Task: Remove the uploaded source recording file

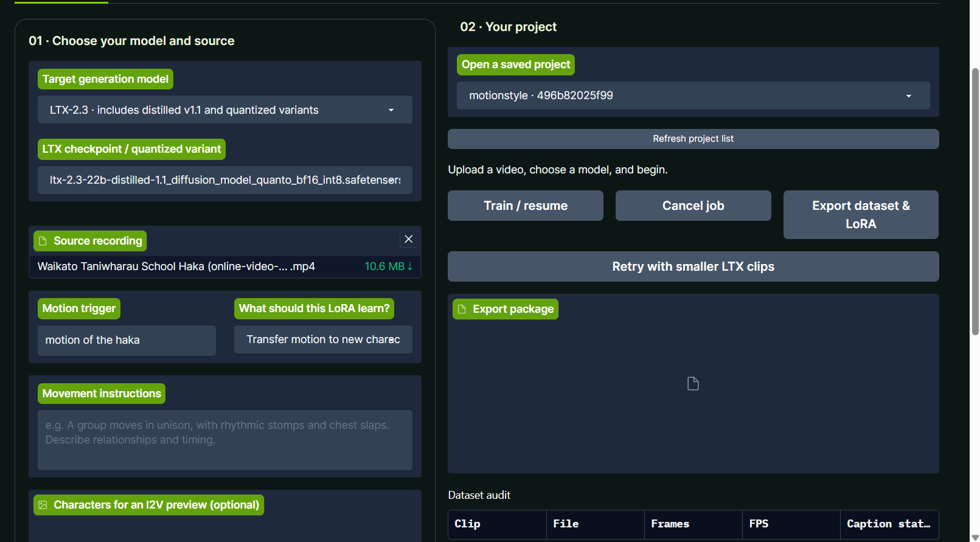Action: point(409,239)
